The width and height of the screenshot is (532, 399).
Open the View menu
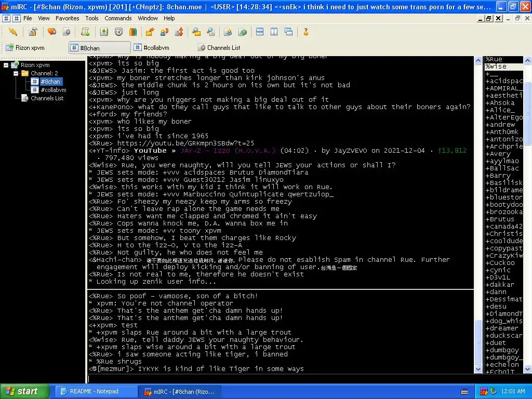pyautogui.click(x=44, y=18)
